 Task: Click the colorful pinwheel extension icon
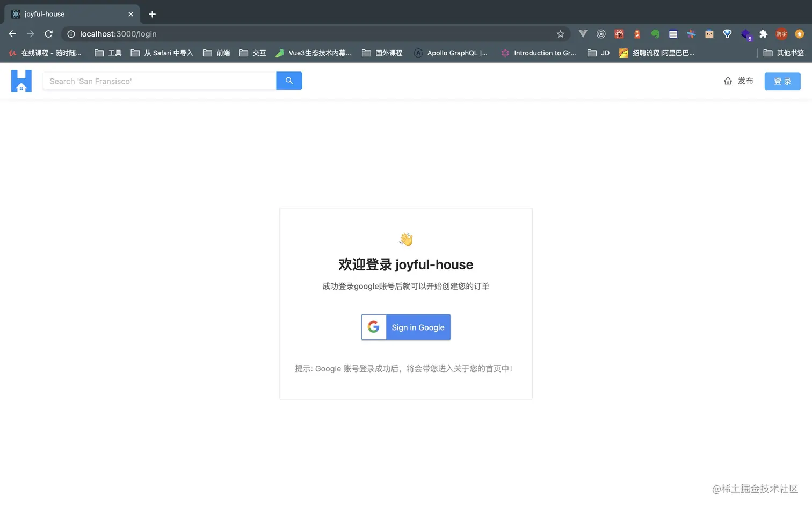tap(691, 34)
